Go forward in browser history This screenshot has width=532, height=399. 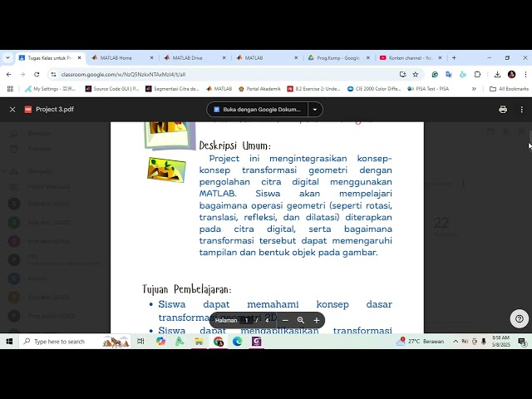22,74
